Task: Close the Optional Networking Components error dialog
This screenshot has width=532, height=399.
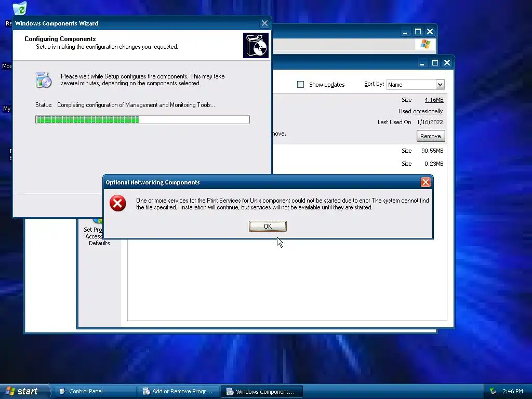Action: pyautogui.click(x=425, y=182)
